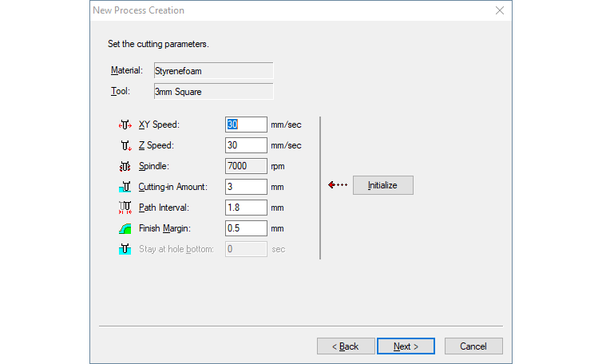
Task: Click the Stay at hole bottom icon
Action: tap(125, 249)
